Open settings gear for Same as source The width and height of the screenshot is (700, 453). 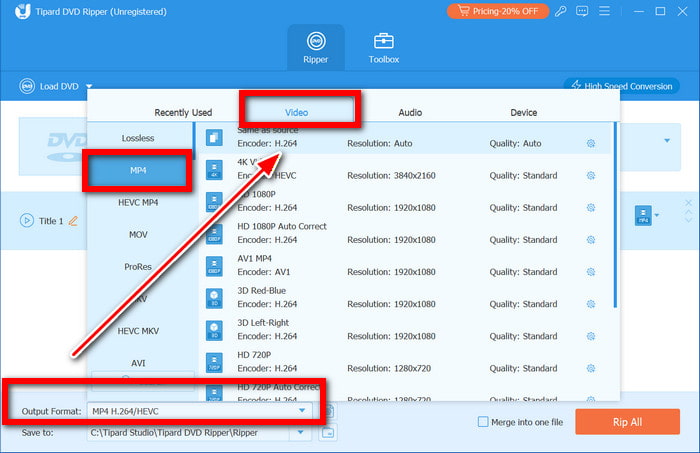click(591, 144)
